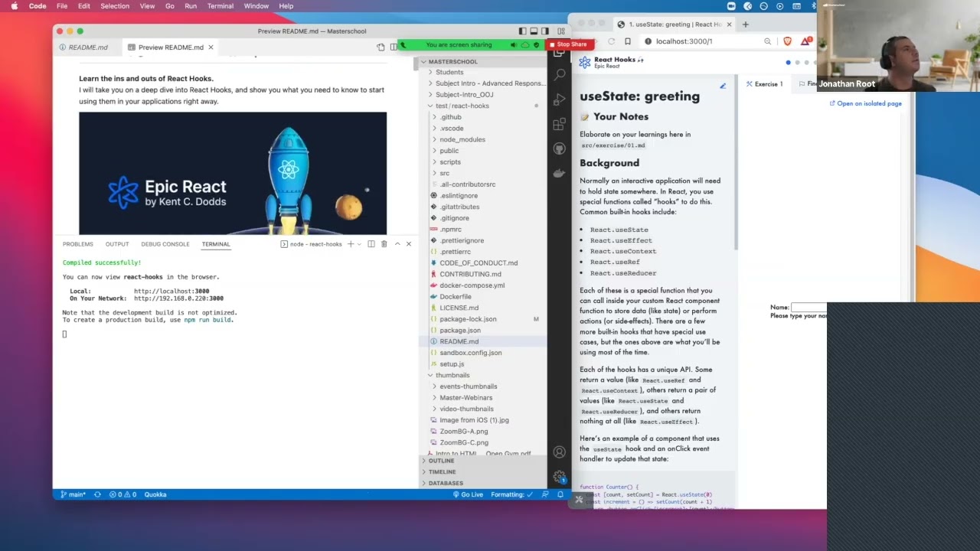Click the Epic React logo in the page header
Image resolution: width=980 pixels, height=551 pixels.
[x=585, y=62]
